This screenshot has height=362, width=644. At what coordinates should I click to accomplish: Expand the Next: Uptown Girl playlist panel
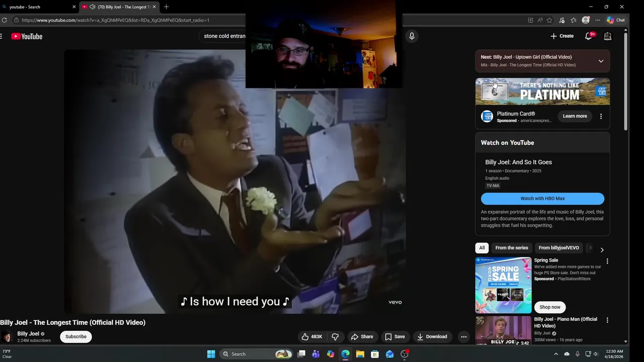pos(601,61)
